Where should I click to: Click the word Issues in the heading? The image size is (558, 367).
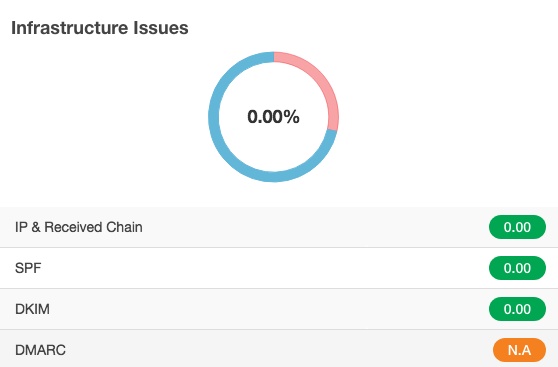pyautogui.click(x=161, y=28)
